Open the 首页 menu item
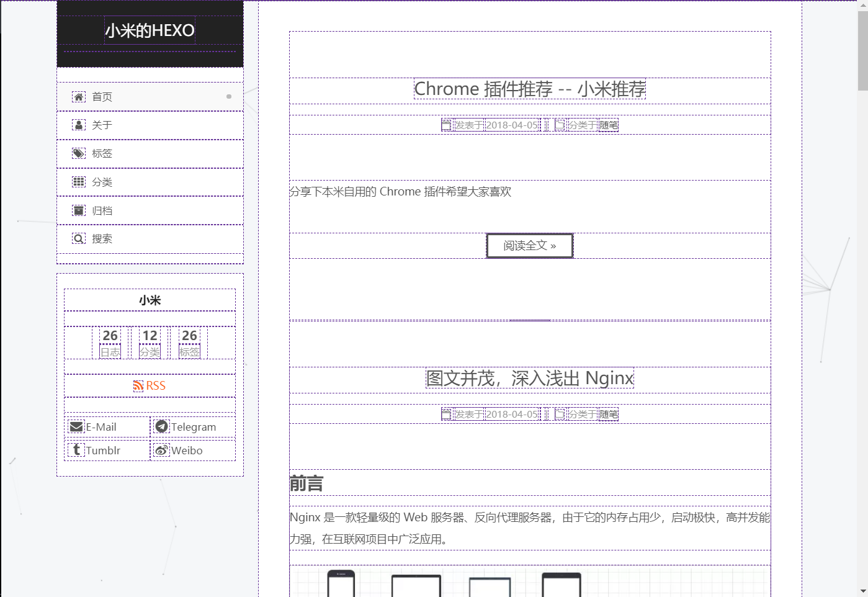 [x=150, y=97]
